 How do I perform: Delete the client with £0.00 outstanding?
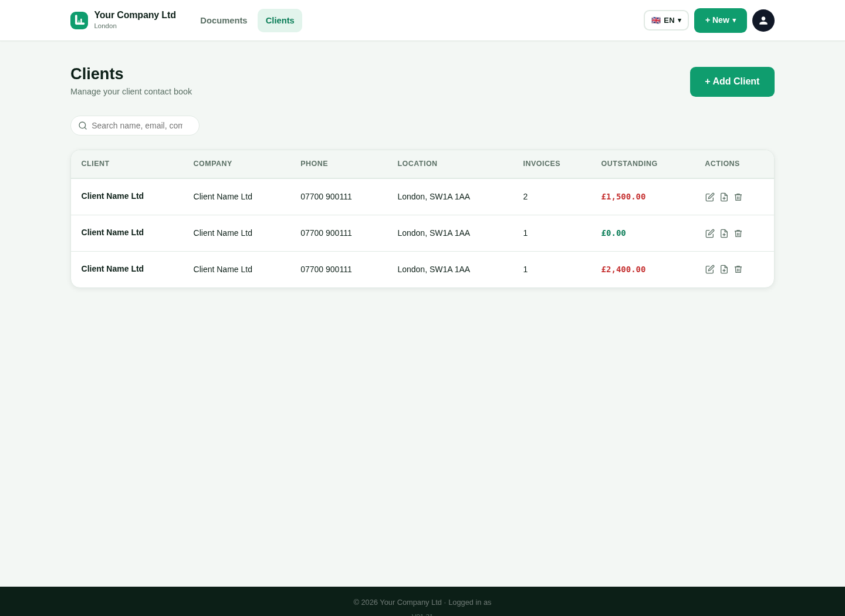pos(738,233)
